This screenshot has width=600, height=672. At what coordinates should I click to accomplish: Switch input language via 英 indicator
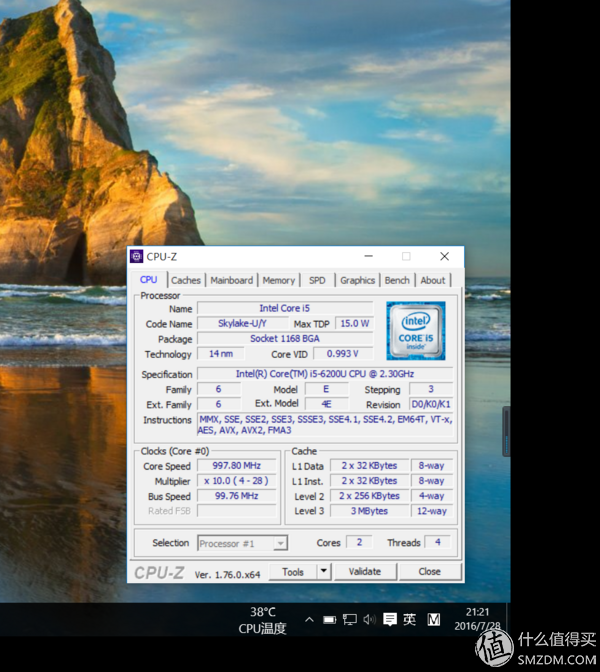409,619
